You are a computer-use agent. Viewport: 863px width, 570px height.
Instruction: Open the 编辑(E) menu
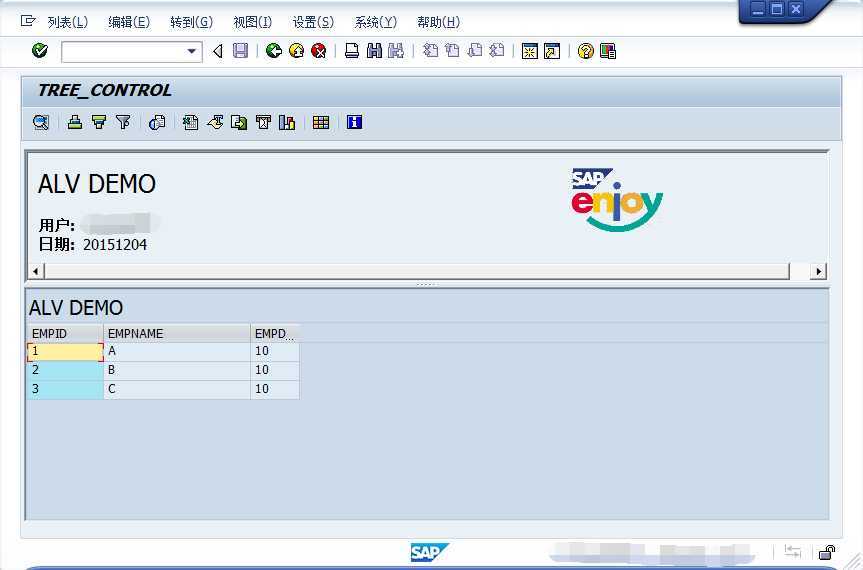point(129,22)
